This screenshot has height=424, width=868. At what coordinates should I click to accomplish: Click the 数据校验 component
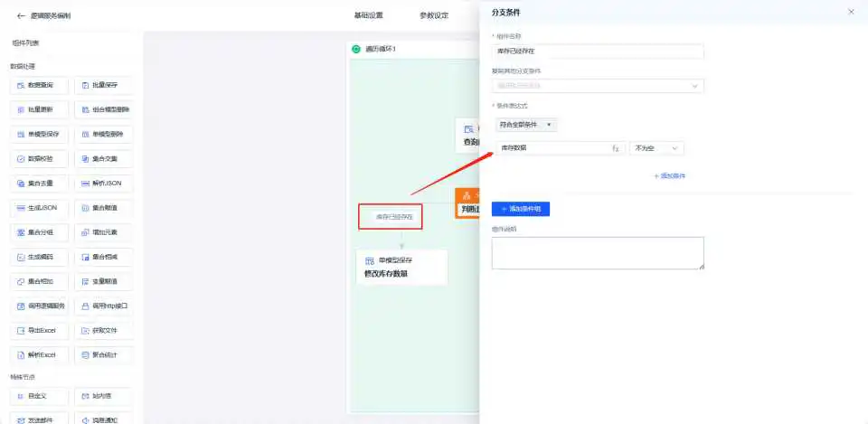[39, 158]
